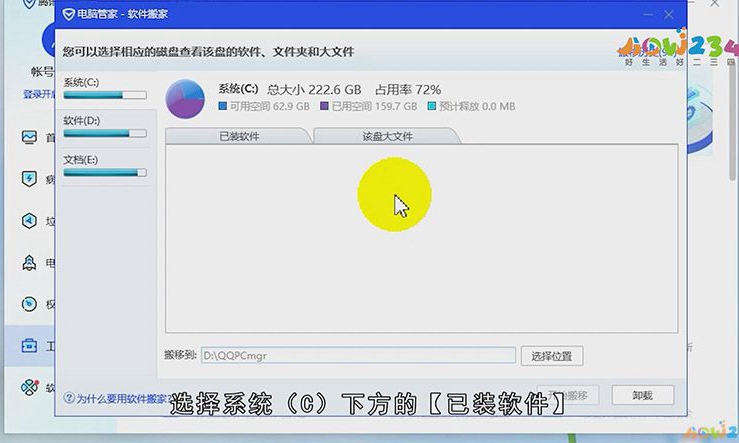Click the 软件(D:) usage progress bar
The width and height of the screenshot is (739, 443).
tap(105, 133)
